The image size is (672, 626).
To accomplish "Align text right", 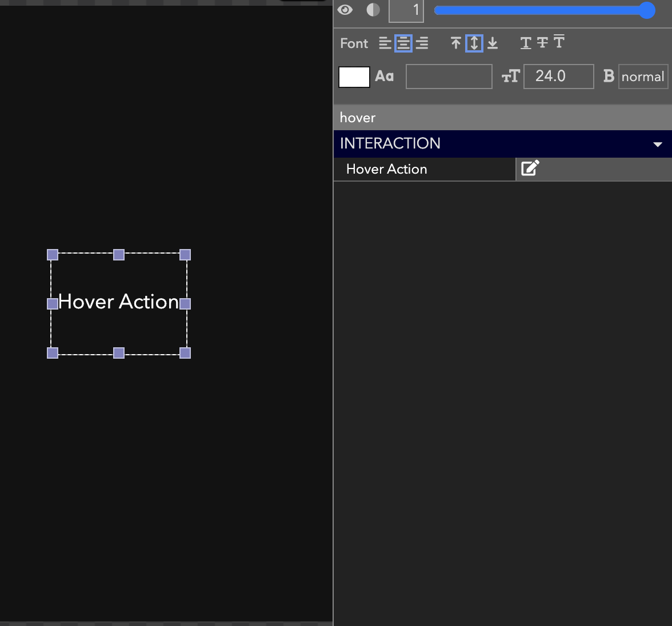I will tap(422, 43).
